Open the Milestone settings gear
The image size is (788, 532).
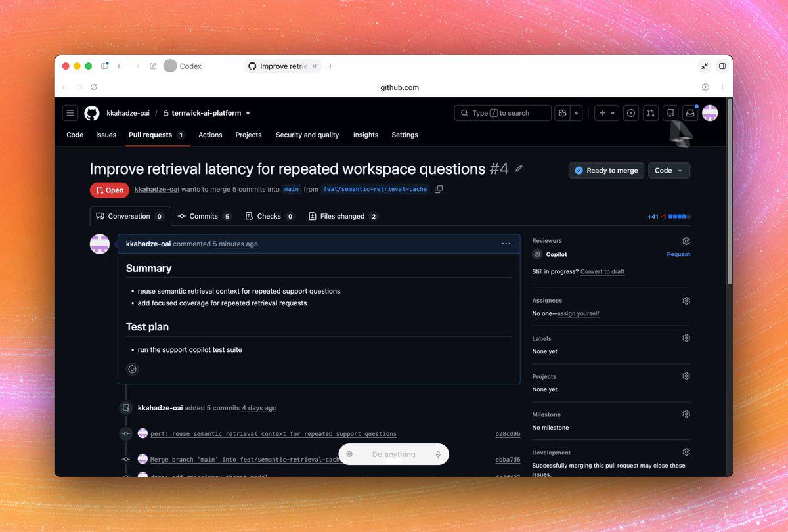686,414
